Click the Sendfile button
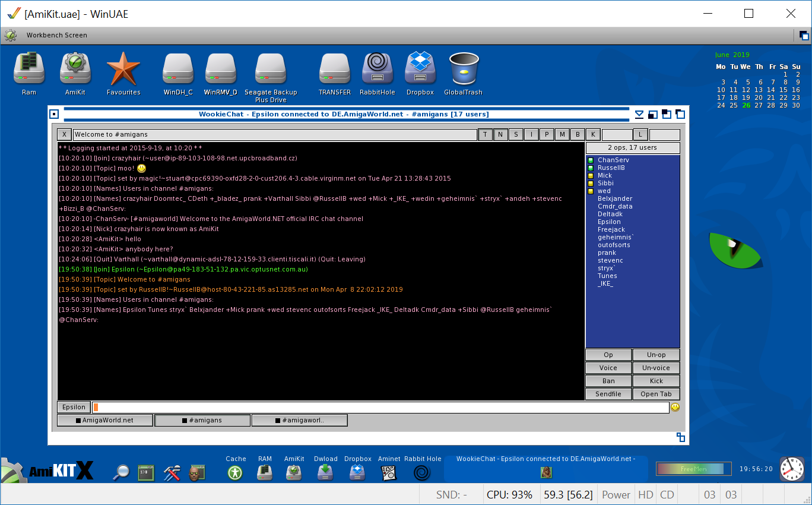Image resolution: width=812 pixels, height=505 pixels. (x=608, y=394)
